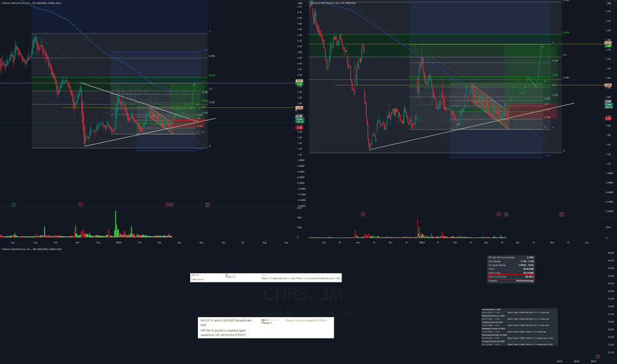Screen dimensions: 617x364
Task: Click the Thursday March 7, 2024 block trade header
Action: click(x=491, y=309)
